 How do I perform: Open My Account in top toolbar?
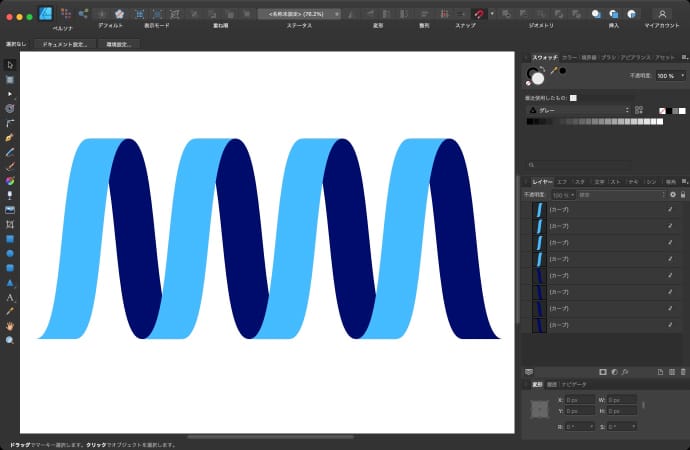pyautogui.click(x=661, y=14)
